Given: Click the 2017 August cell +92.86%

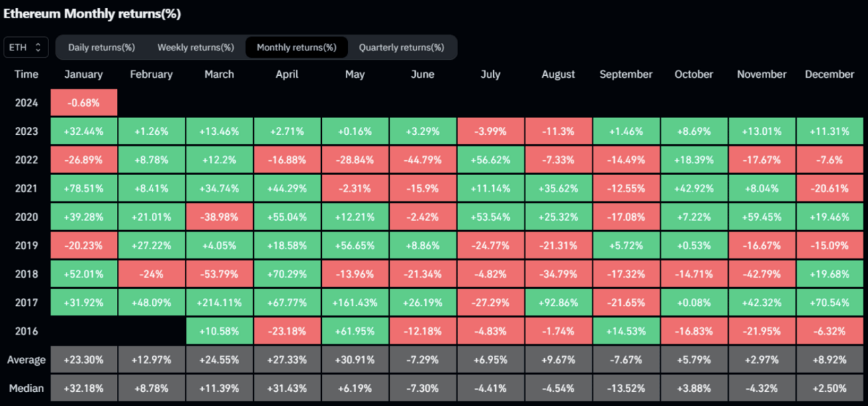Looking at the screenshot, I should (x=558, y=303).
